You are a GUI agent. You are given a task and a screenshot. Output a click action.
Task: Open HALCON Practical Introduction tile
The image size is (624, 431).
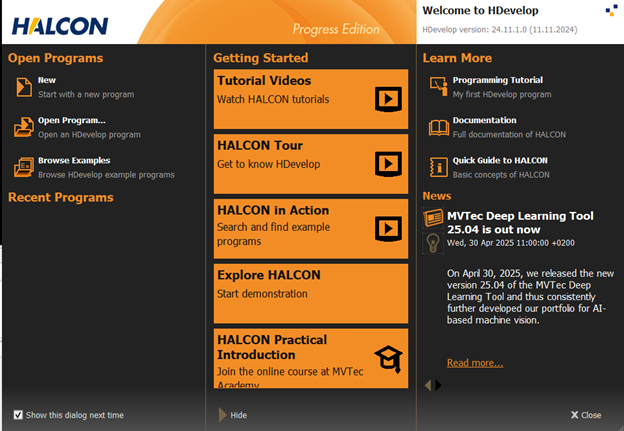pos(311,358)
